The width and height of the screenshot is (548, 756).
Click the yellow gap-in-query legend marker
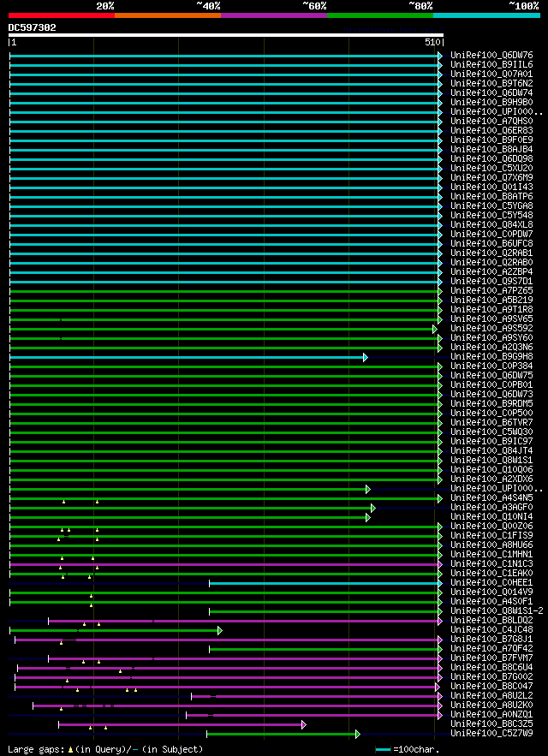coord(70,750)
